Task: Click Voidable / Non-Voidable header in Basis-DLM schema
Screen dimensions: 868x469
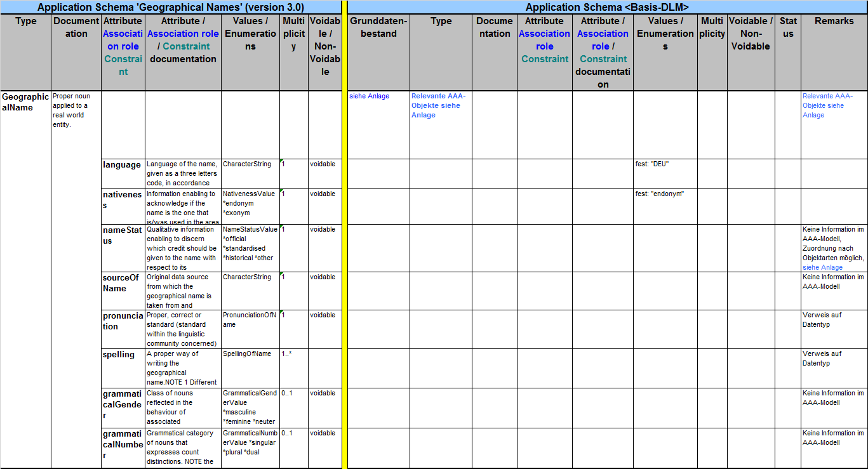Action: pos(751,52)
